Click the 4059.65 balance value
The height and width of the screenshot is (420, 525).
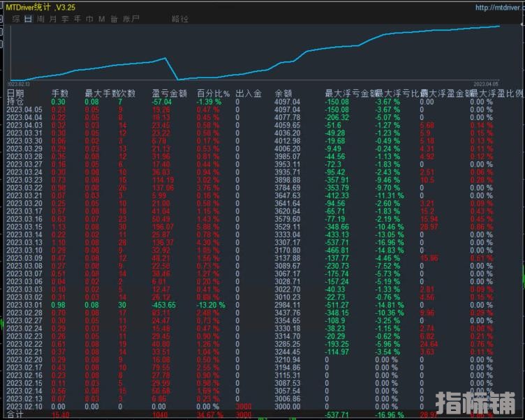coord(287,125)
